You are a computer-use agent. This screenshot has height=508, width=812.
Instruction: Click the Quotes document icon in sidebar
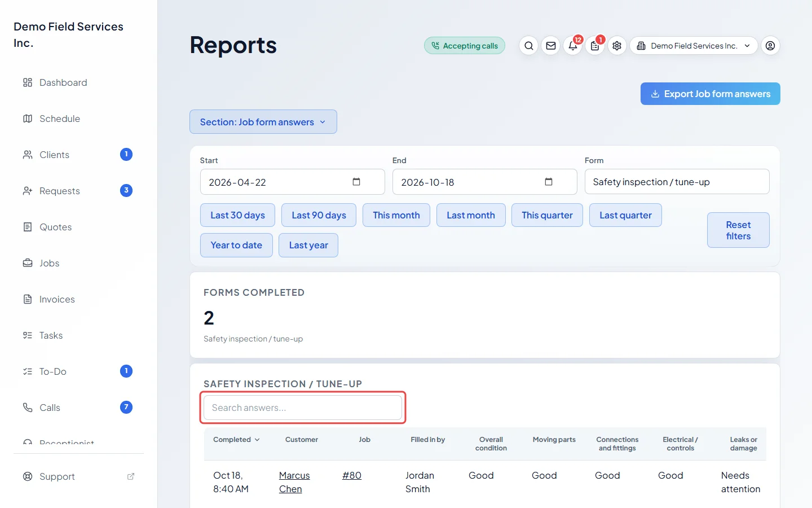tap(28, 227)
